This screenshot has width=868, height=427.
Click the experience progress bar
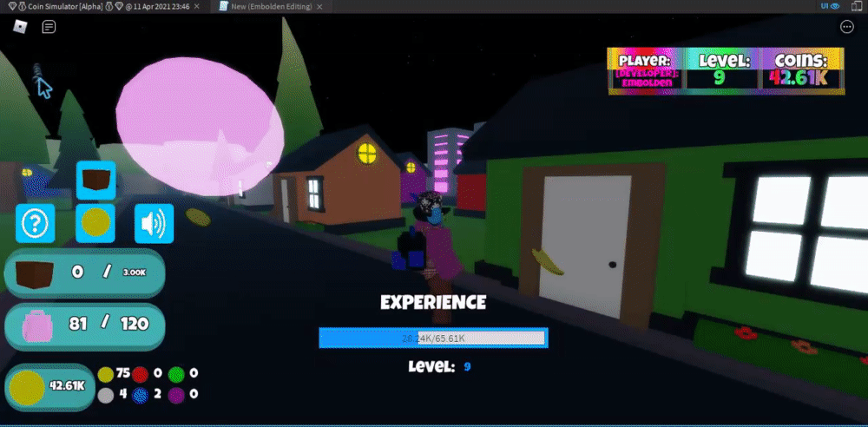(x=433, y=338)
